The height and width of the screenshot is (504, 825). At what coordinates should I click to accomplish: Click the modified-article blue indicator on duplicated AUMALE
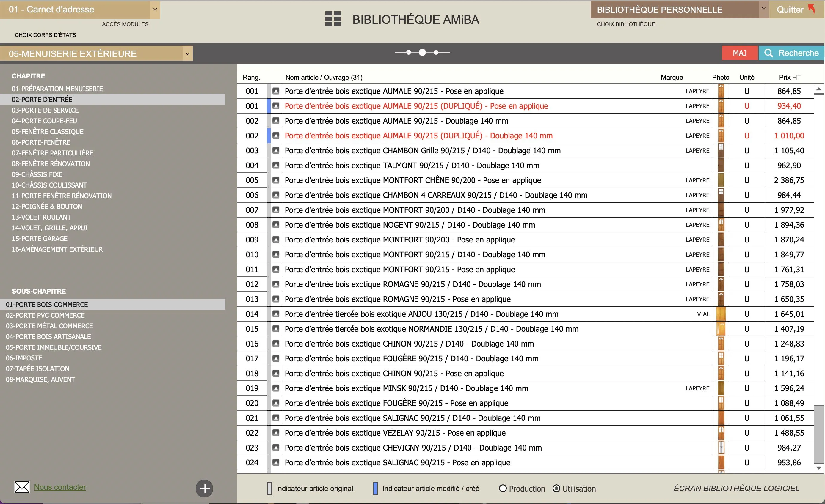(x=269, y=106)
